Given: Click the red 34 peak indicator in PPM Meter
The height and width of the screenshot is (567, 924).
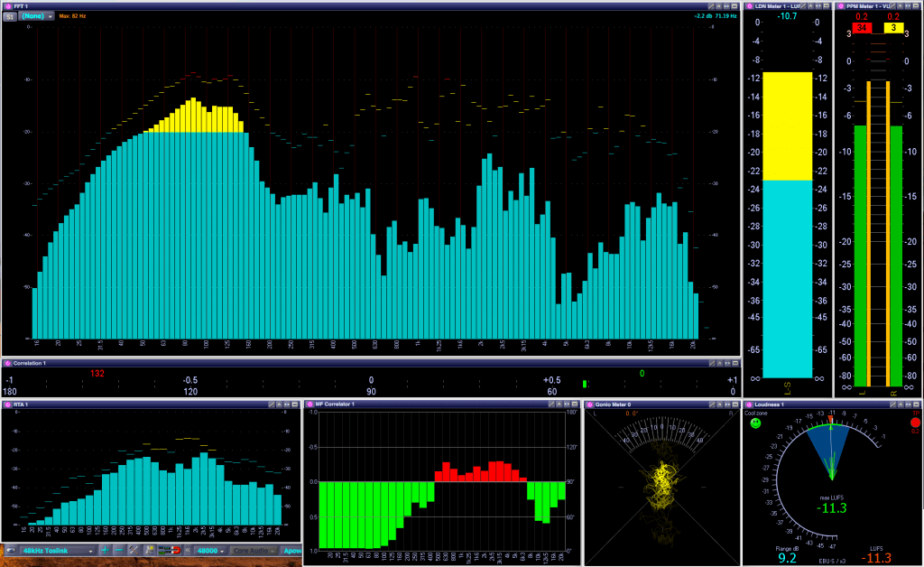Looking at the screenshot, I should (862, 28).
